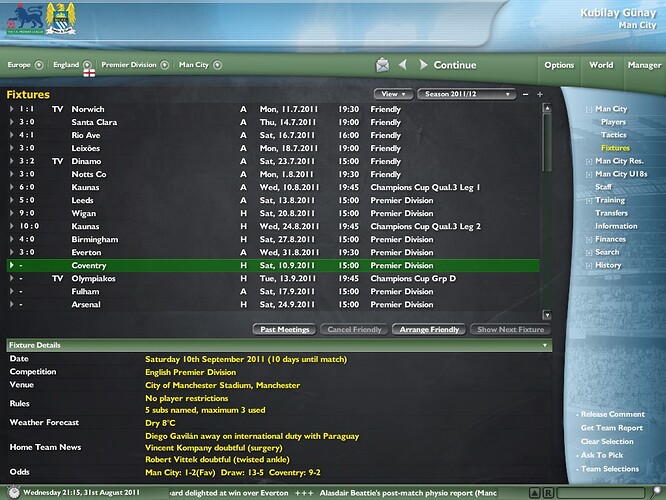Expand Man City Res. in sidebar

(x=589, y=161)
